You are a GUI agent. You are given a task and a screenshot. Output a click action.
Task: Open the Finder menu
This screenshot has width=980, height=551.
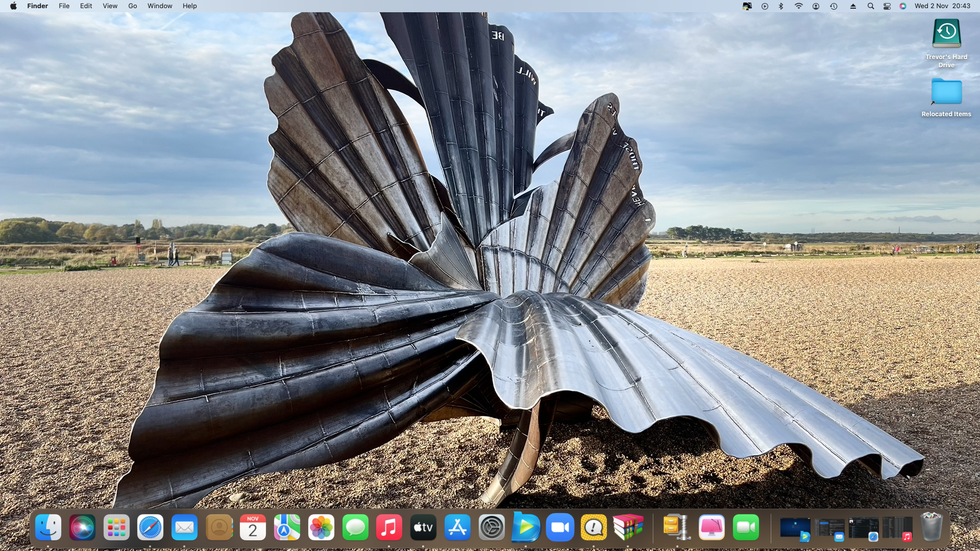(x=37, y=6)
